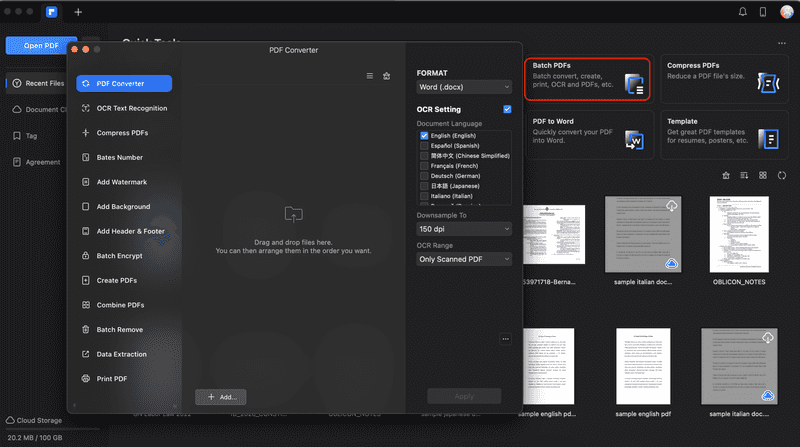
Task: Toggle the OCR Setting checkbox
Action: 507,109
